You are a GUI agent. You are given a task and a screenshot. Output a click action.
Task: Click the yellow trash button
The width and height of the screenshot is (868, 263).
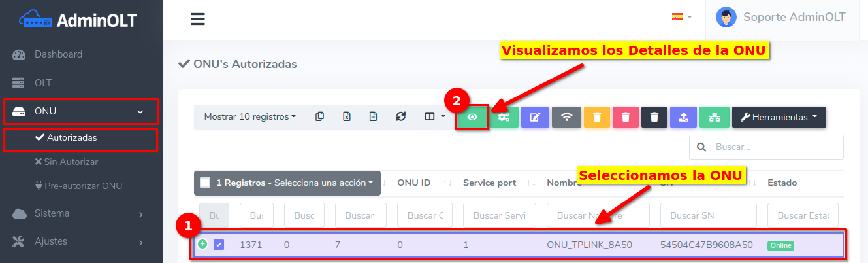[x=596, y=117]
